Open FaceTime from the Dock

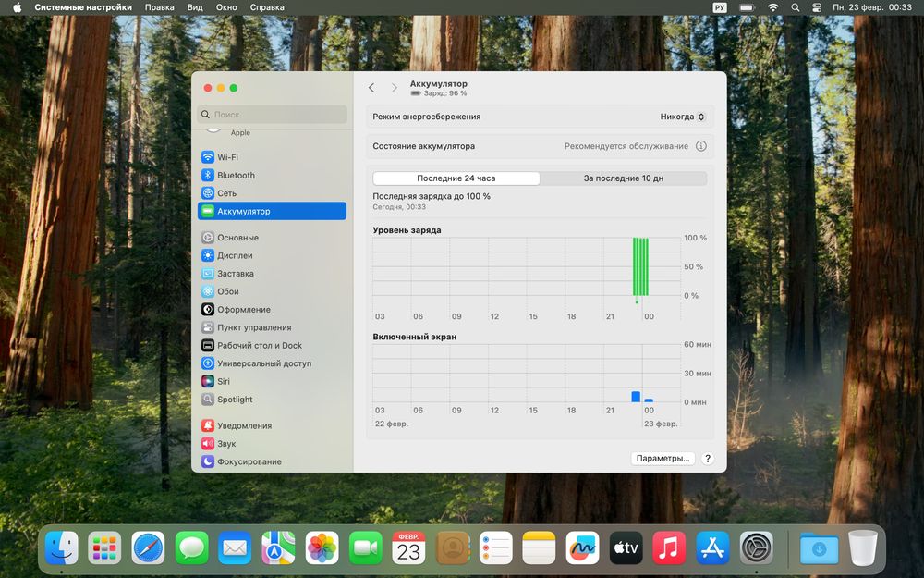pos(365,547)
